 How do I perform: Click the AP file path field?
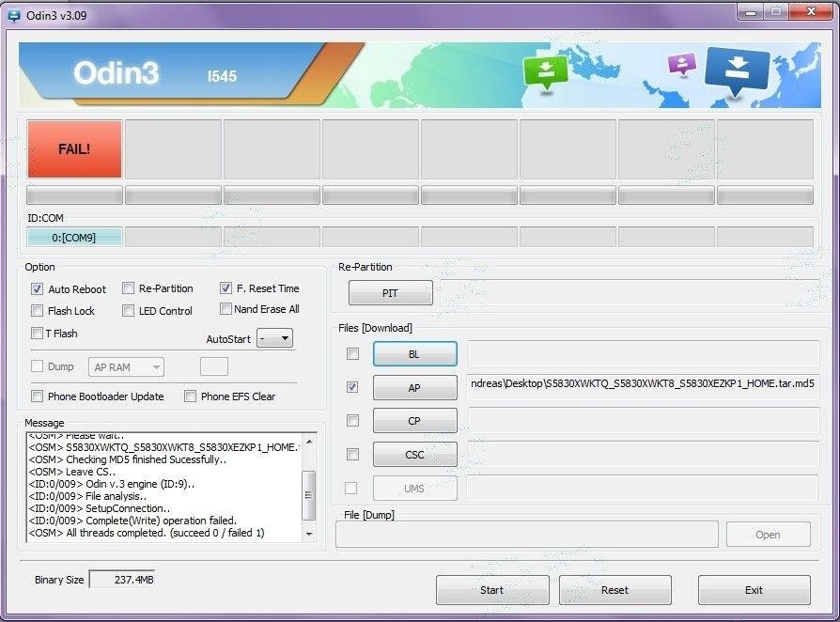(644, 387)
